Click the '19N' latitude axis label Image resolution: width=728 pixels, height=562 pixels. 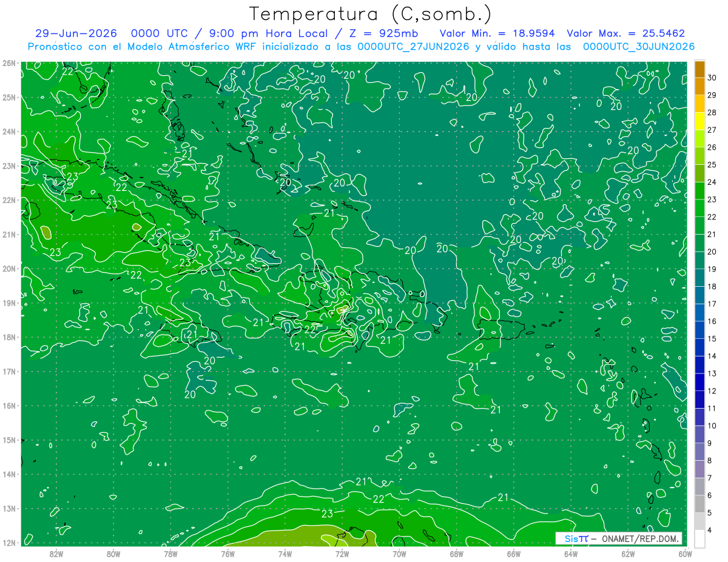click(x=9, y=303)
